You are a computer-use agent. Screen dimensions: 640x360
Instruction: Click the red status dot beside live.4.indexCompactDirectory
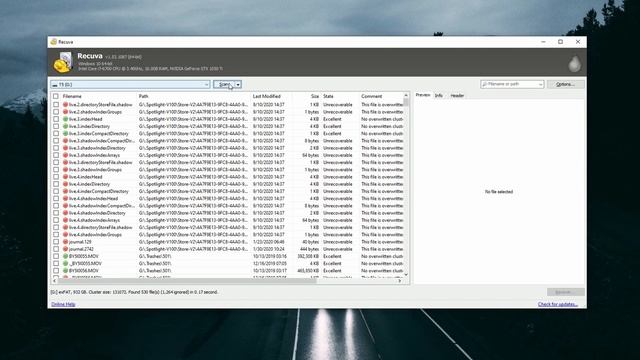(x=65, y=191)
